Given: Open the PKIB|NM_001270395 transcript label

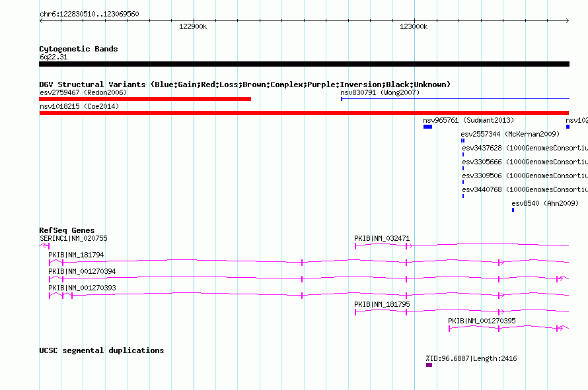Looking at the screenshot, I should 482,321.
